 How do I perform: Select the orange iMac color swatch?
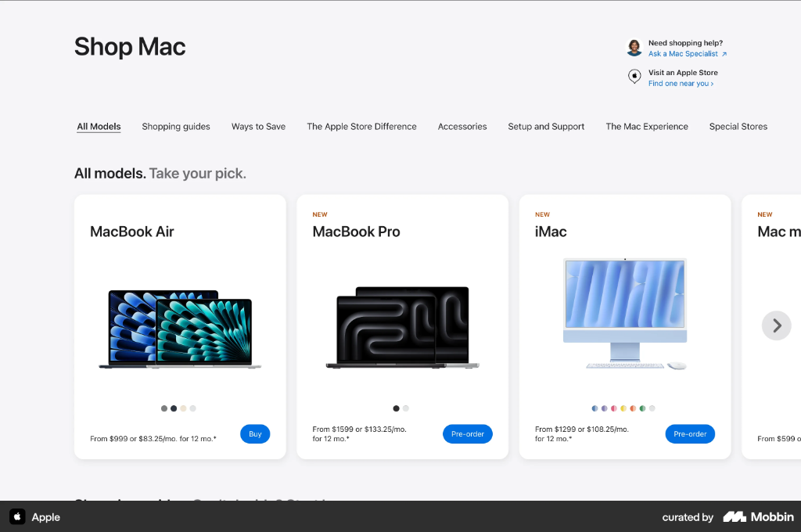click(633, 408)
